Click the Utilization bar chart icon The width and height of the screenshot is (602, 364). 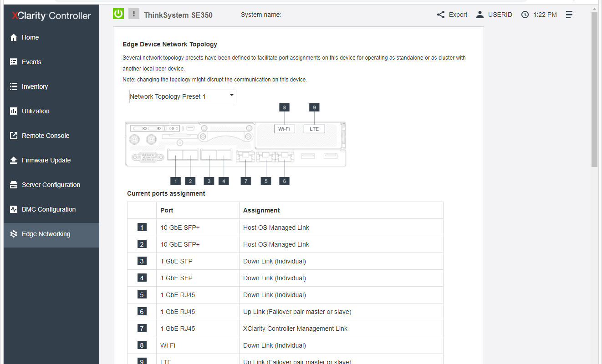(14, 111)
